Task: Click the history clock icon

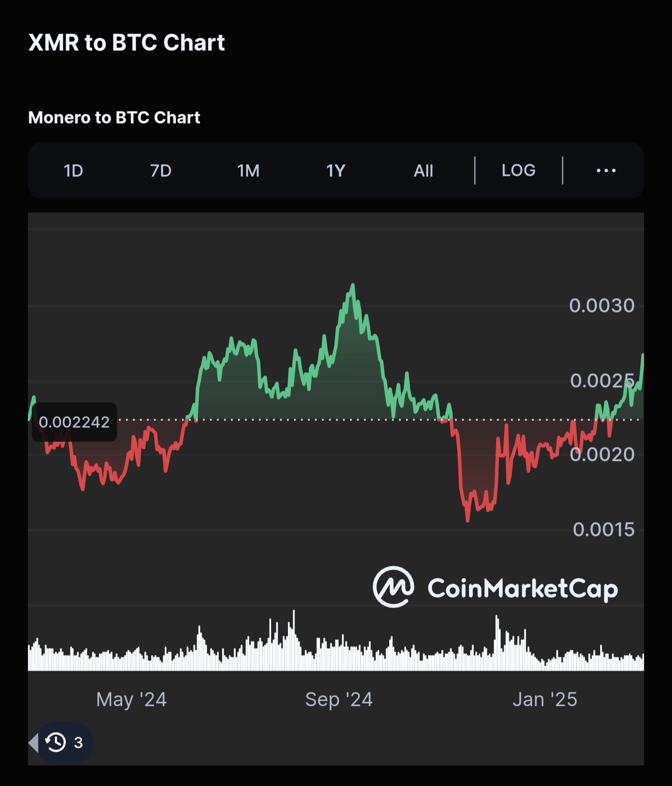Action: tap(56, 742)
